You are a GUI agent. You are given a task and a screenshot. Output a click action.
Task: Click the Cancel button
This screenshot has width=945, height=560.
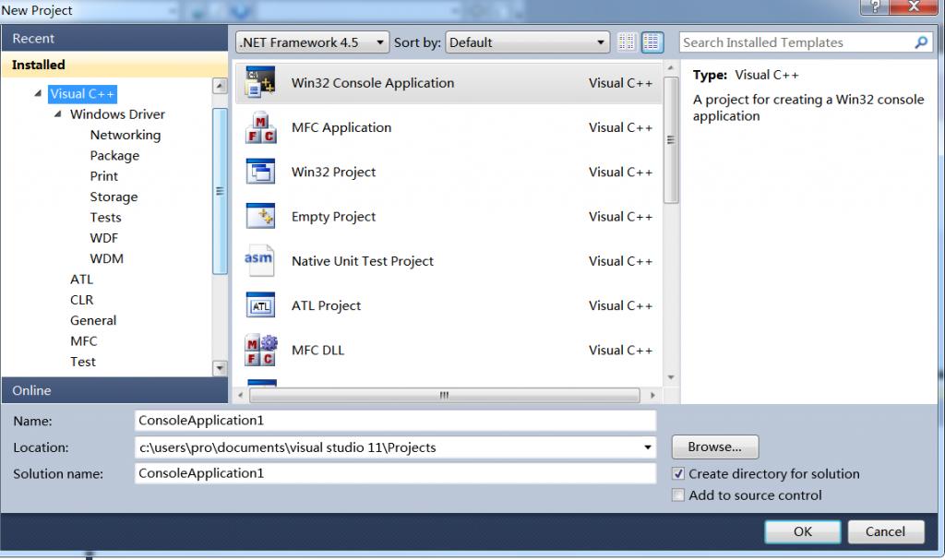tap(885, 531)
